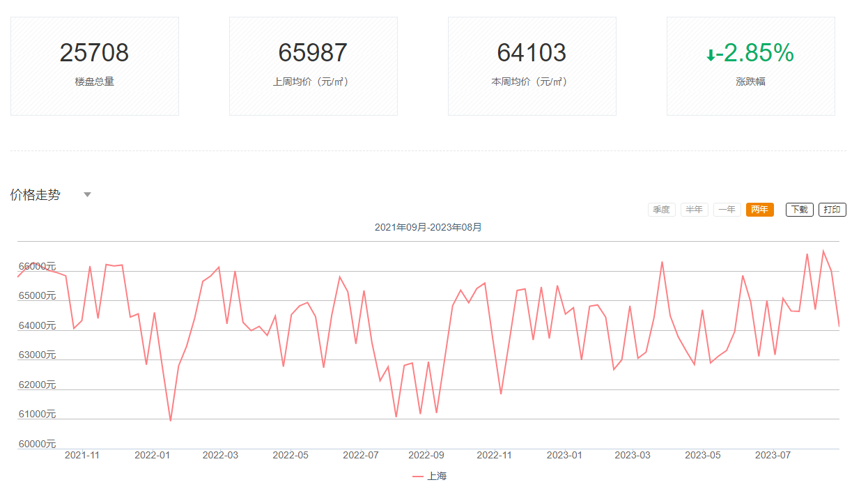Click the 价格走势 heading text

36,195
